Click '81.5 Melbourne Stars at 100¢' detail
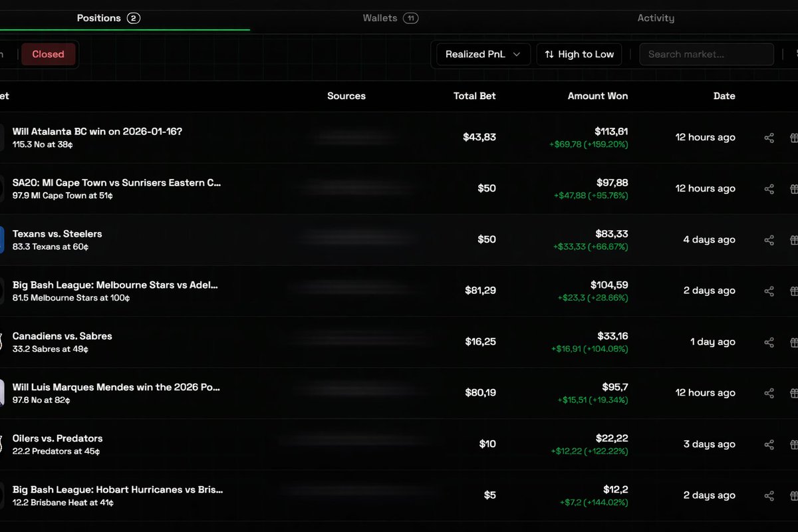The image size is (798, 532). 71,298
